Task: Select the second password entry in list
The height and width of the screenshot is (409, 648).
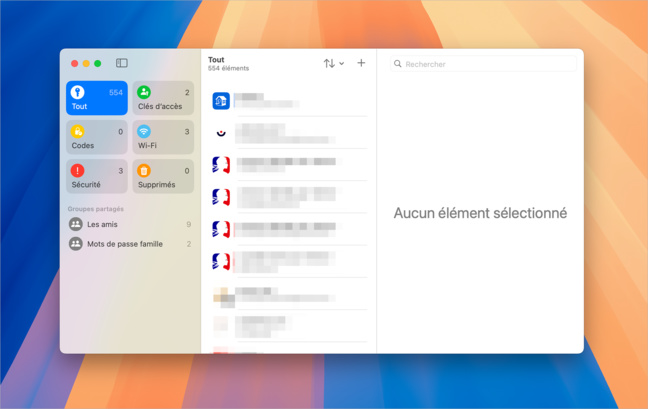Action: 288,133
